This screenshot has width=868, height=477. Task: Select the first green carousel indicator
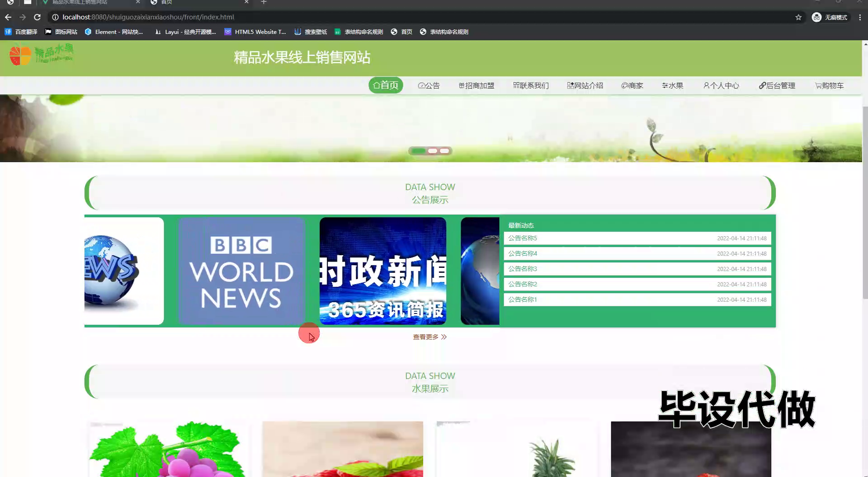point(418,151)
